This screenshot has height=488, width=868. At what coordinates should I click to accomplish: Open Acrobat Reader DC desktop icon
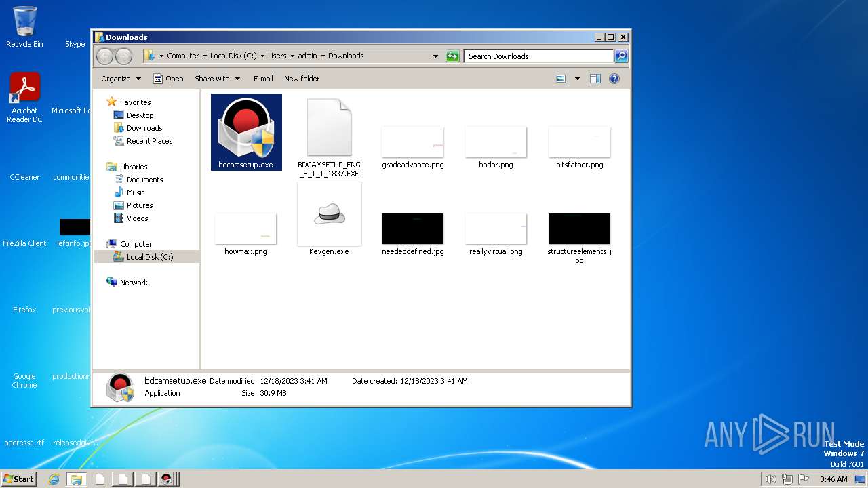tap(24, 98)
